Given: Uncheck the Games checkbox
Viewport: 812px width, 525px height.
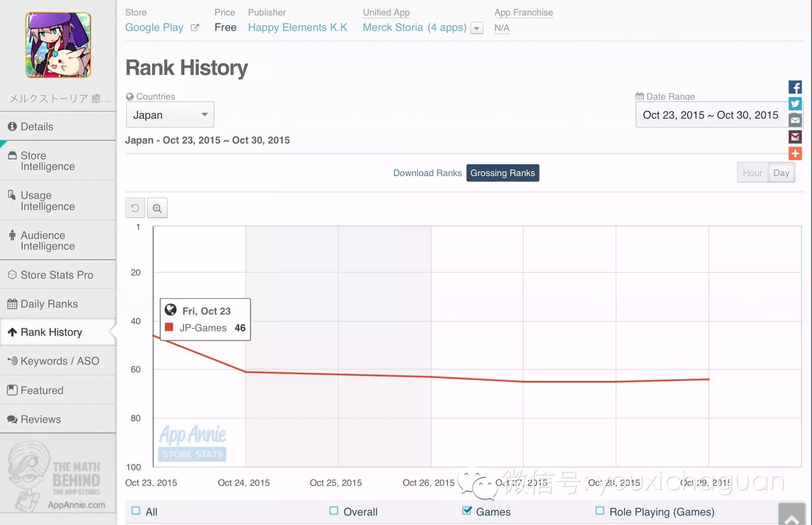Looking at the screenshot, I should tap(467, 511).
